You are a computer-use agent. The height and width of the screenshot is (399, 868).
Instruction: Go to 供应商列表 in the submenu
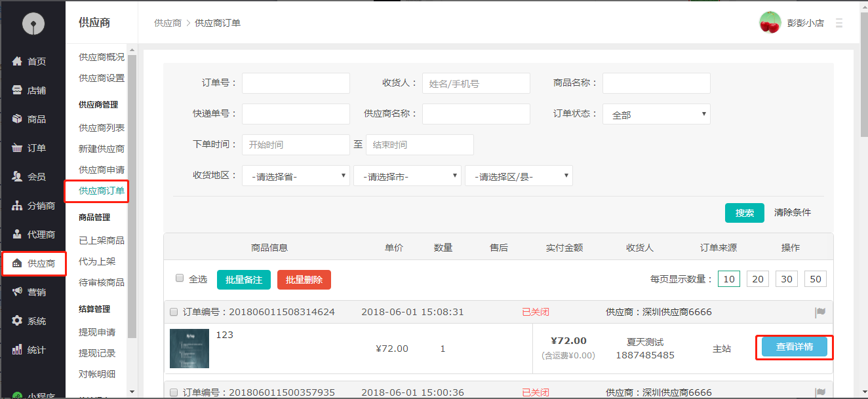[101, 128]
